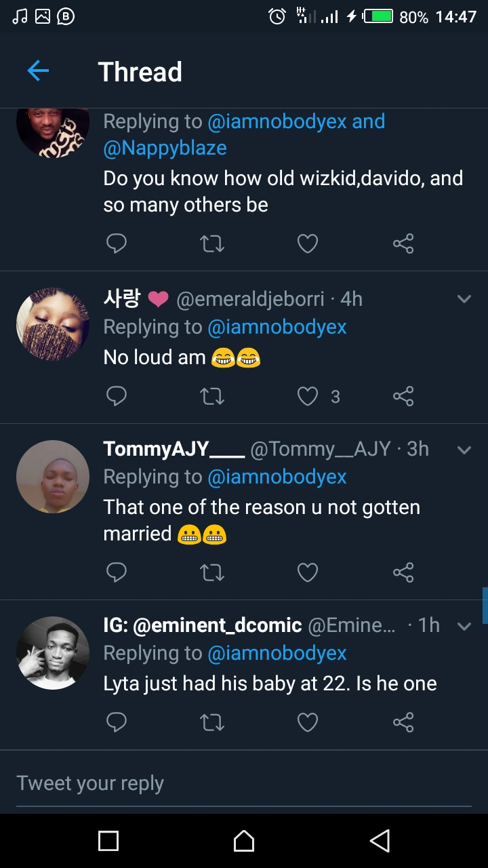Open dropdown arrow on emeraldjeborri tweet
This screenshot has width=488, height=868.
tap(464, 299)
